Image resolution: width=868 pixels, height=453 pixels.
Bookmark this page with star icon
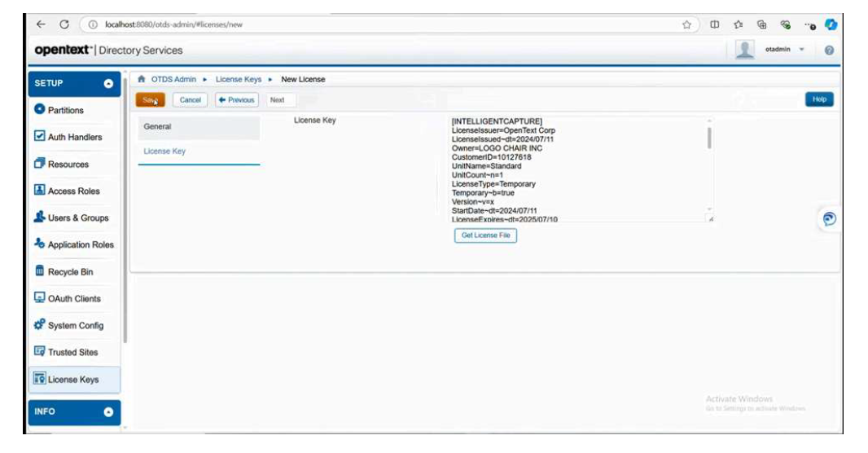[687, 24]
